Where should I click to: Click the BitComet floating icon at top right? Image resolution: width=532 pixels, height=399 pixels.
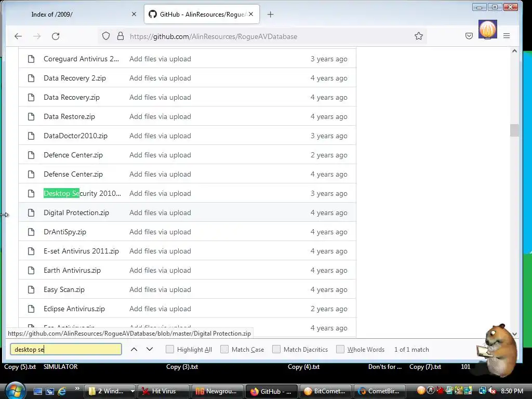(487, 30)
